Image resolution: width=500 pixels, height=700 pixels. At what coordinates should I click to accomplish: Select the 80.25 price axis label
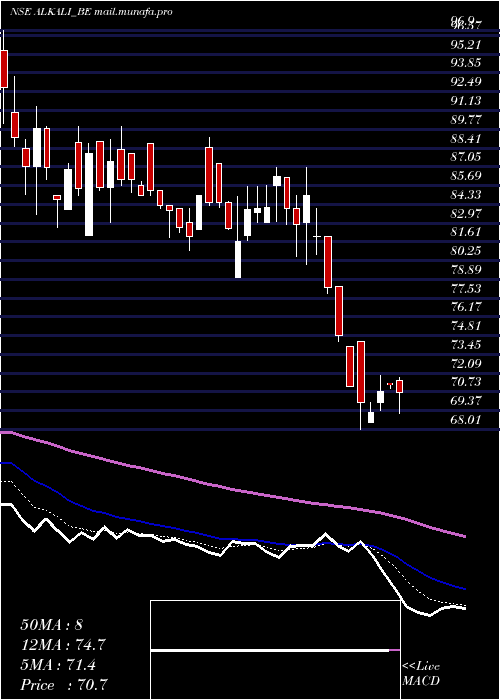click(466, 251)
